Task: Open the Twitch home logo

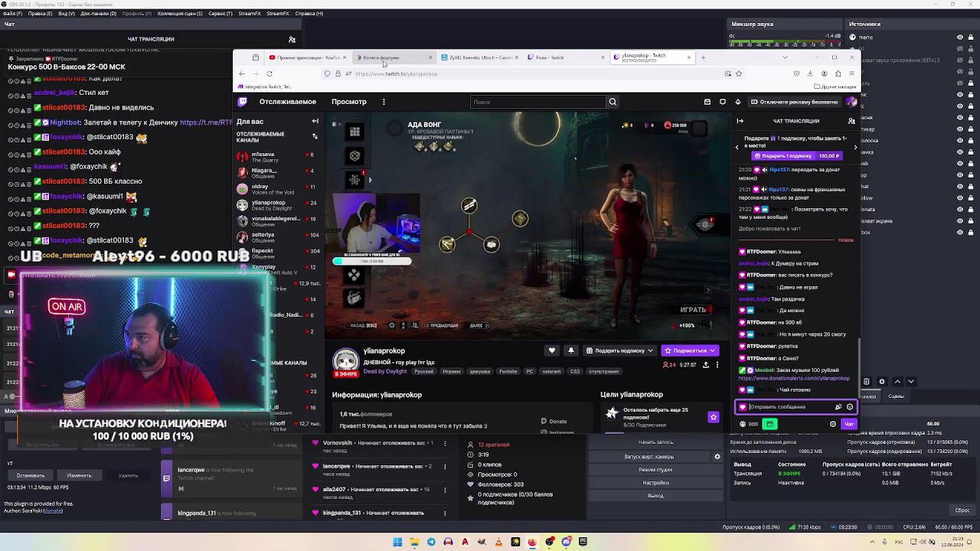Action: pyautogui.click(x=243, y=102)
